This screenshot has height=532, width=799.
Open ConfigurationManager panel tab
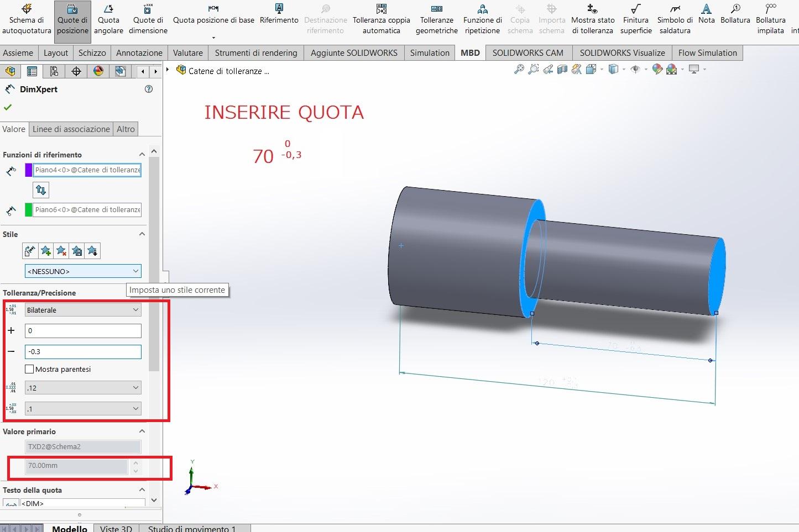coord(54,71)
